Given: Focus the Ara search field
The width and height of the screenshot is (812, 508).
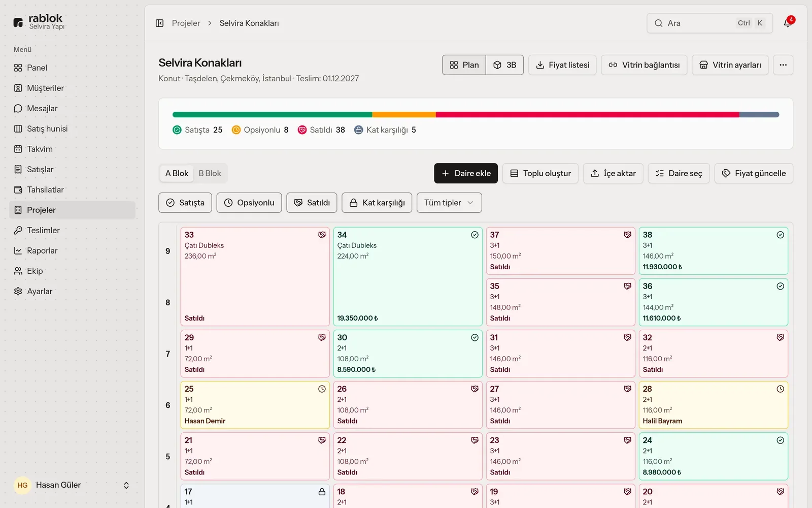Looking at the screenshot, I should [709, 23].
